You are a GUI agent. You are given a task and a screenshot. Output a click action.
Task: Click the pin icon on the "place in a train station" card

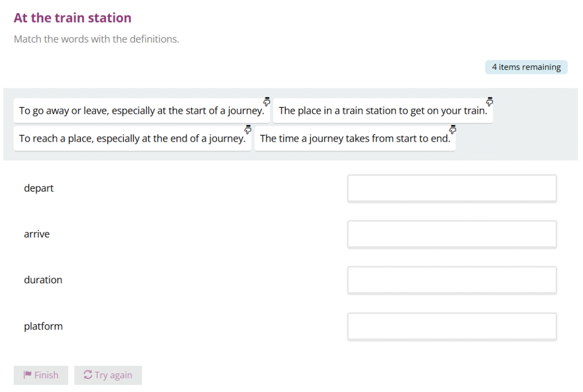coord(490,101)
